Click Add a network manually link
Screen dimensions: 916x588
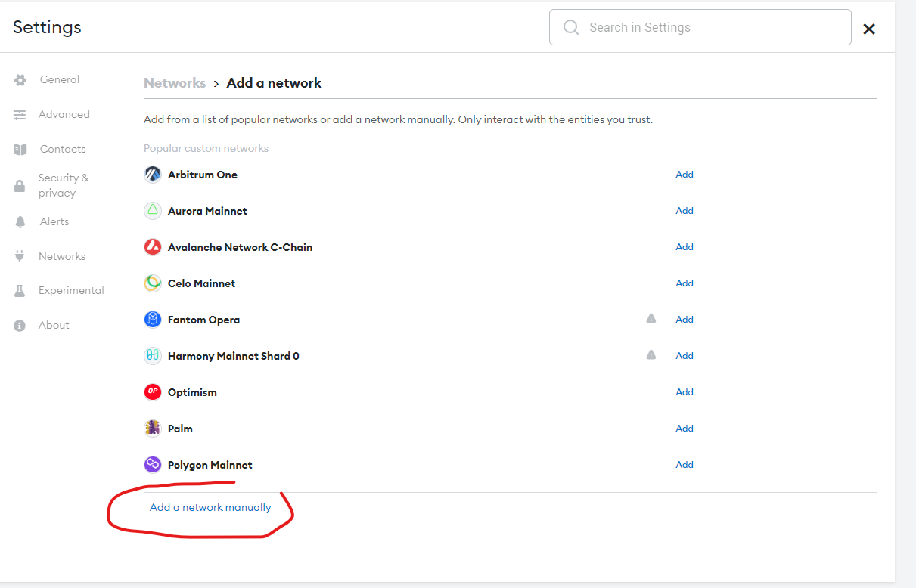click(x=210, y=508)
